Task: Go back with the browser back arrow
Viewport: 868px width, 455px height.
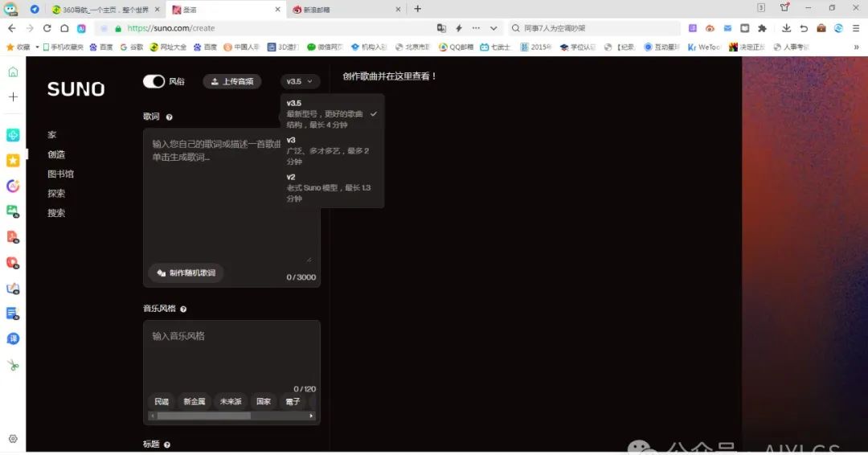Action: [11, 28]
